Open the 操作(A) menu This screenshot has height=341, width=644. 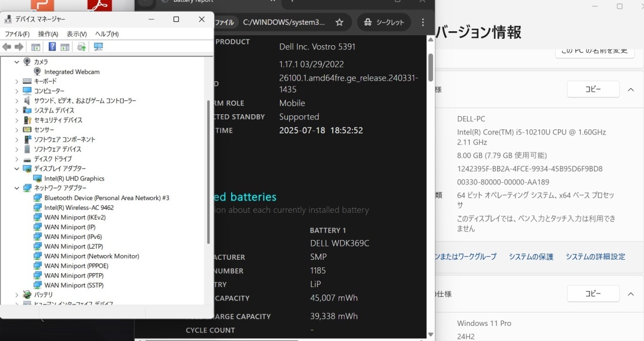click(48, 34)
